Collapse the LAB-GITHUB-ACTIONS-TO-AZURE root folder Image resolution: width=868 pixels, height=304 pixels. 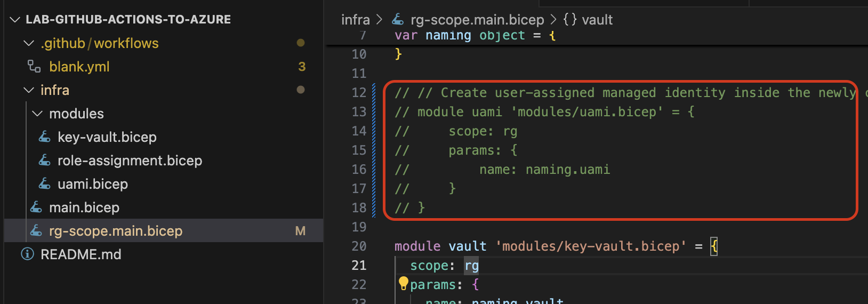pos(14,20)
